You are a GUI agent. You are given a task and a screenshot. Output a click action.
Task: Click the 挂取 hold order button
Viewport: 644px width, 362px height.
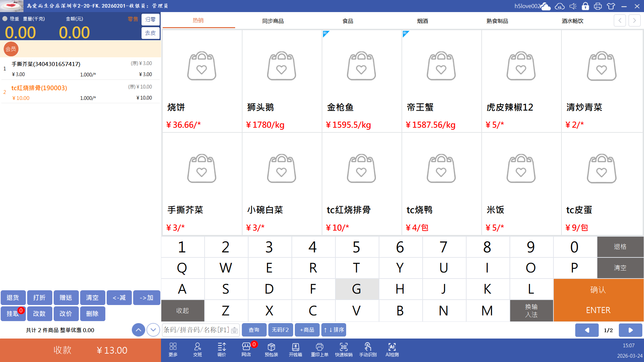coord(13,314)
